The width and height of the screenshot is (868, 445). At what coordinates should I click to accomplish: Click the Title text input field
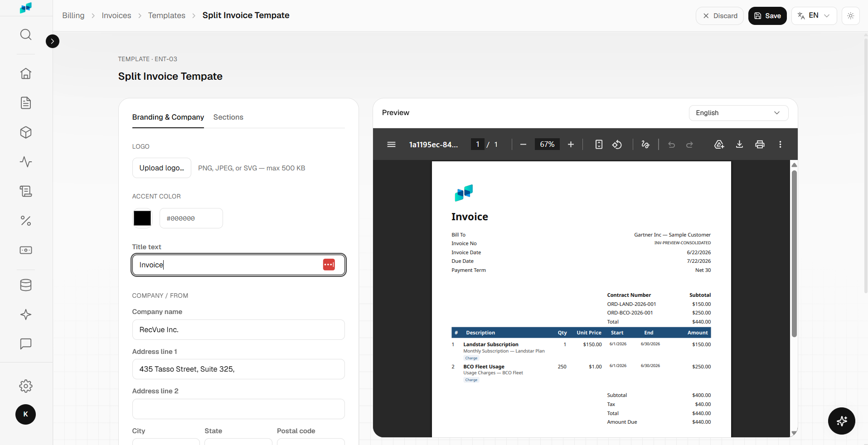point(238,265)
